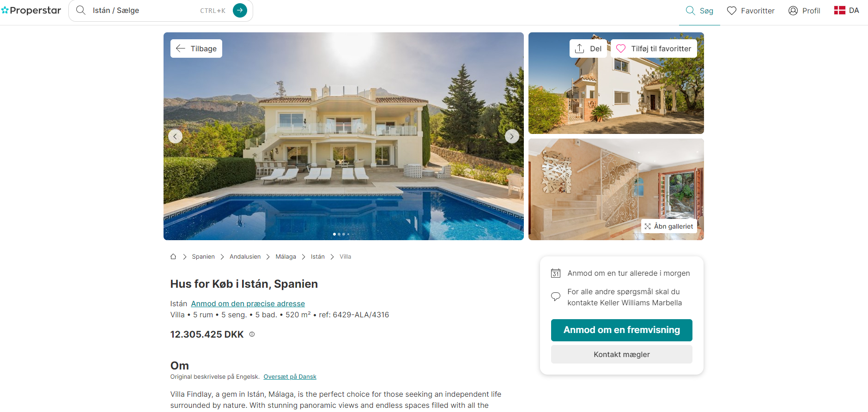Open Anmod om den præcise adresse link
The height and width of the screenshot is (412, 868).
pos(248,303)
